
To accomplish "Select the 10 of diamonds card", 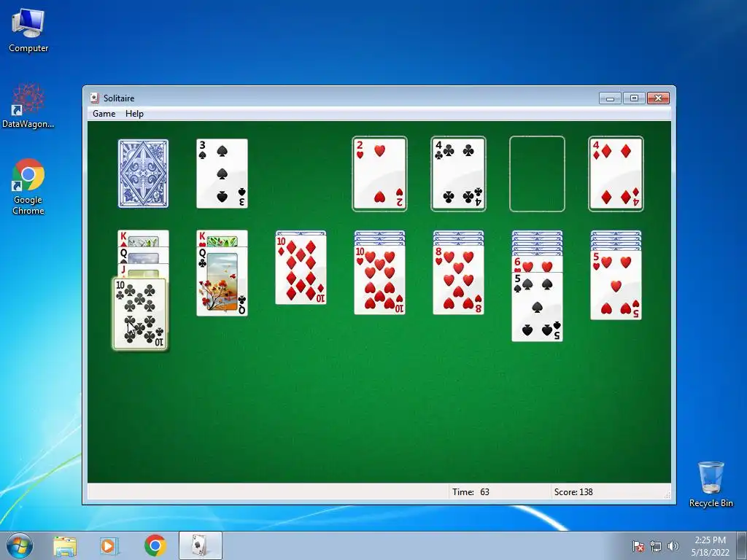I will tap(301, 270).
